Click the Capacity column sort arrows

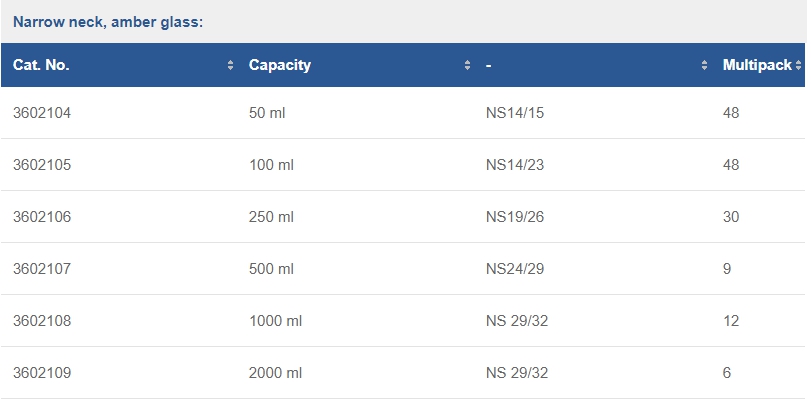[467, 65]
